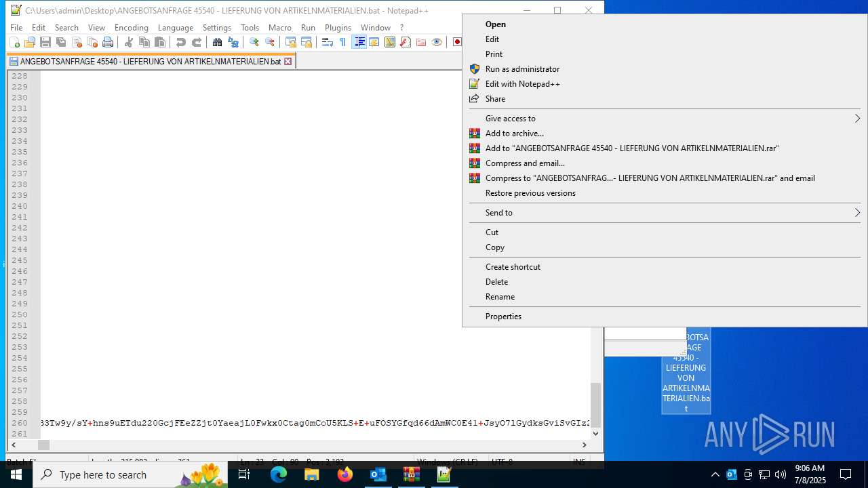Click the Close All toolbar icon
868x488 pixels.
tap(92, 42)
